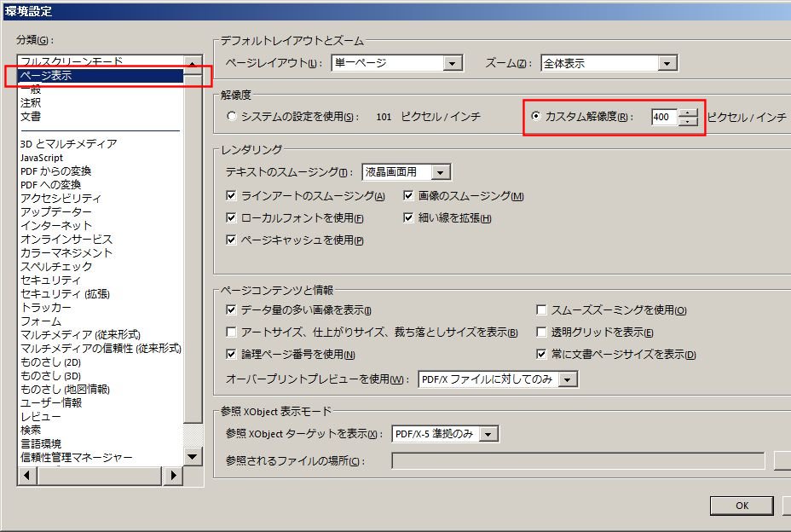Open テキストのスムージング dropdown
Viewport: 791px width, 532px height.
(x=441, y=172)
